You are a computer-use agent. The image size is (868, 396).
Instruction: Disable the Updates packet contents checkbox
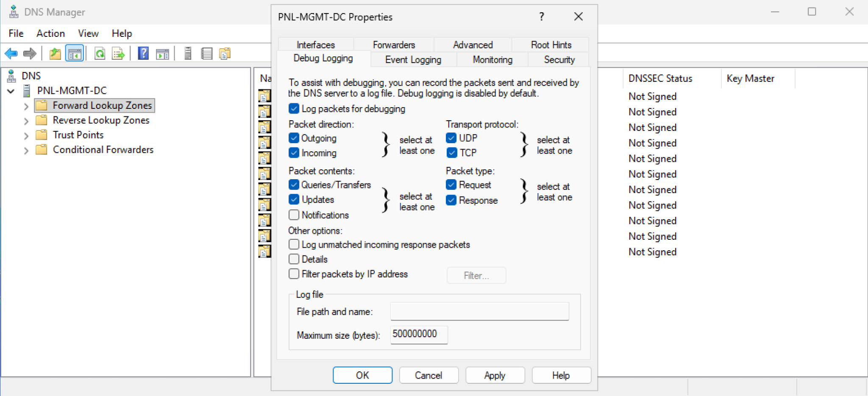[294, 199]
